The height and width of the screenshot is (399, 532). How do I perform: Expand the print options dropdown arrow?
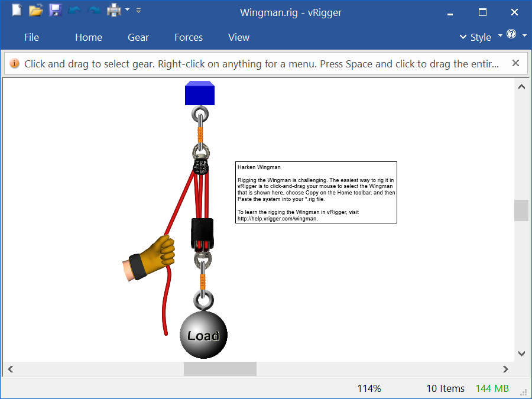pyautogui.click(x=127, y=10)
